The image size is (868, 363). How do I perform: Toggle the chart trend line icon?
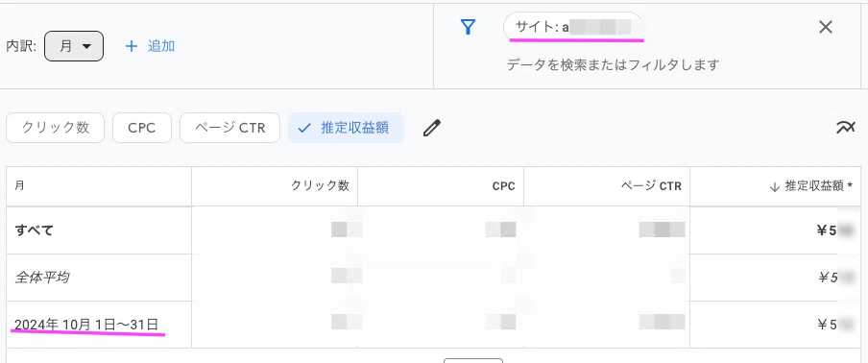click(x=845, y=128)
